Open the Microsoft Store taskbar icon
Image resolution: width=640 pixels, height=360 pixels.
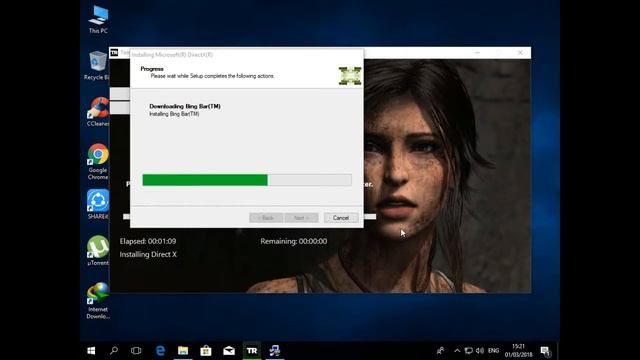[206, 351]
